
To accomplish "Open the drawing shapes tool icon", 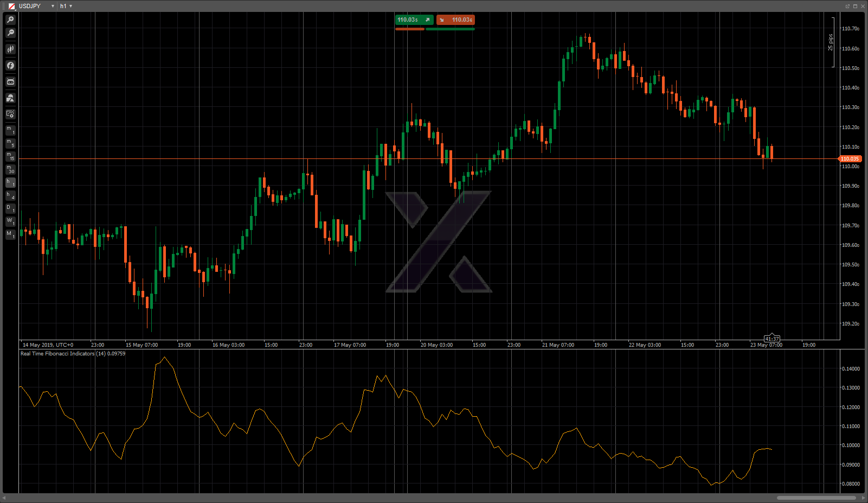I will [10, 98].
